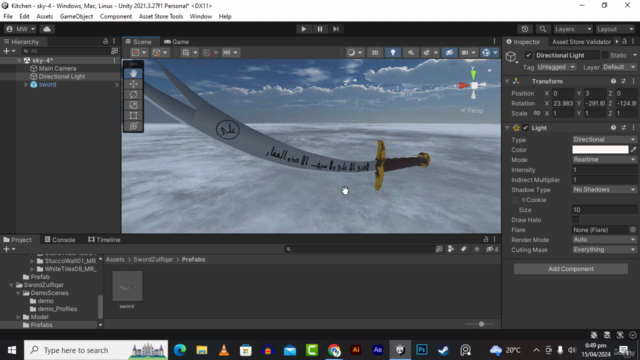Toggle the Draw Halo checkbox

point(576,220)
